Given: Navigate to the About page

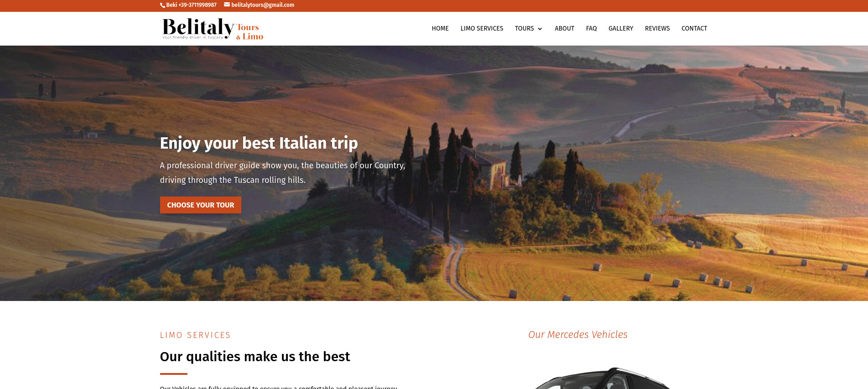Looking at the screenshot, I should click(x=564, y=28).
